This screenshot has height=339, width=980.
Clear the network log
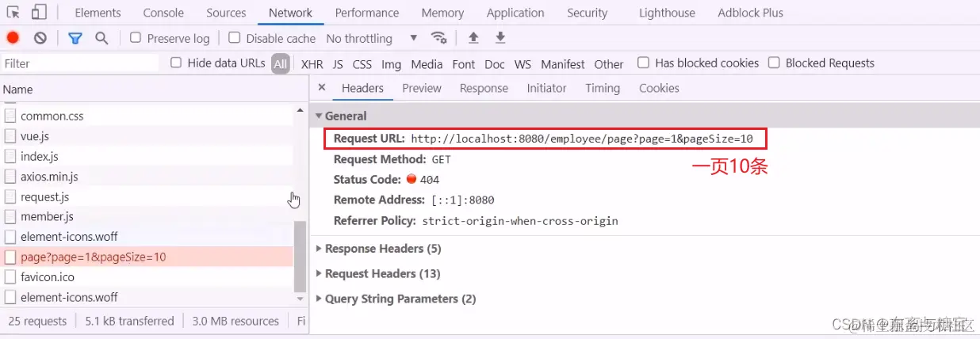(40, 38)
